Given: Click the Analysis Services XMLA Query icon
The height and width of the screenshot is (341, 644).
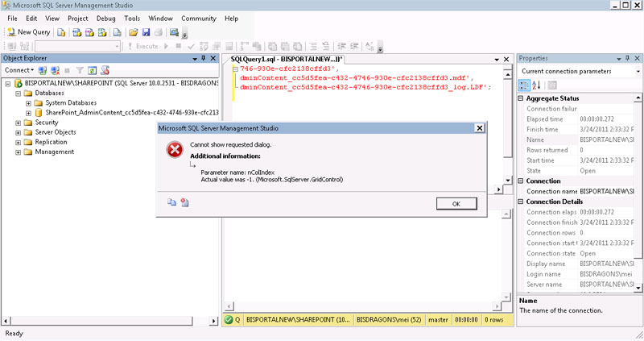Looking at the screenshot, I should [x=102, y=32].
